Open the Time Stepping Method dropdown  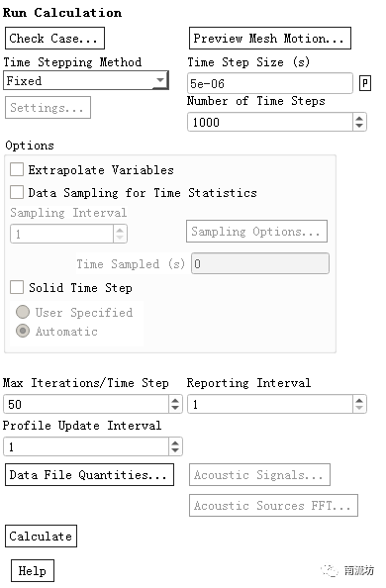coord(86,80)
